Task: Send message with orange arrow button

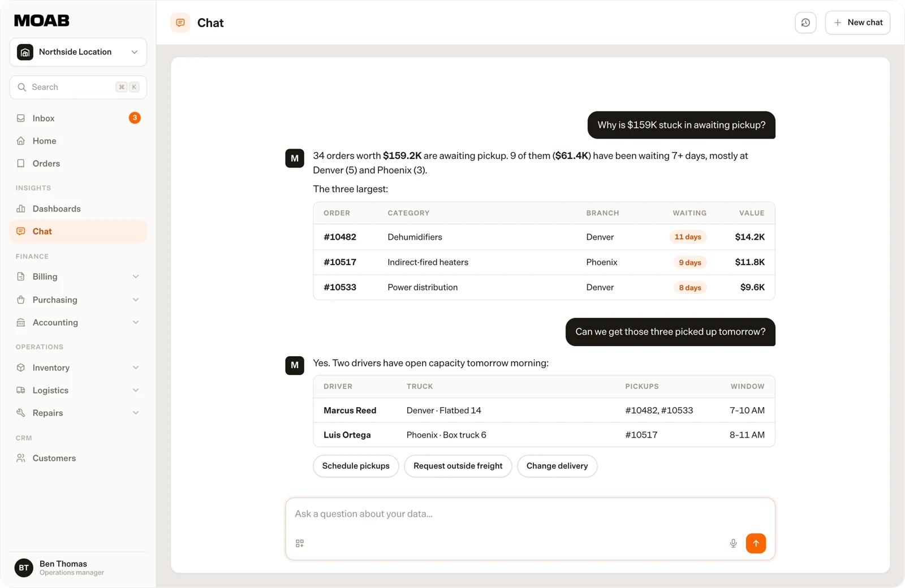Action: tap(756, 543)
